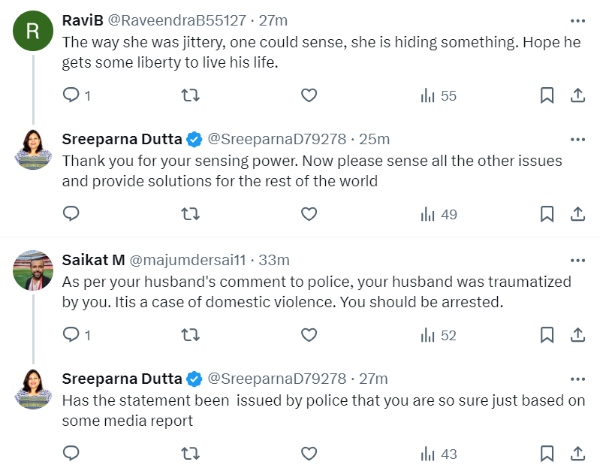Bookmark Sreeparna's police statement reply
The width and height of the screenshot is (600, 474).
547,453
